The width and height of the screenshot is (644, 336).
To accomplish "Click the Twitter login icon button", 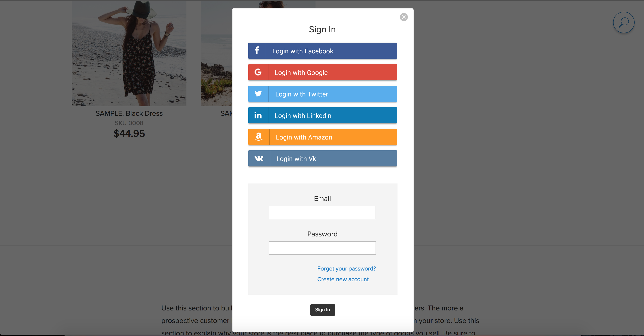I will tap(257, 94).
